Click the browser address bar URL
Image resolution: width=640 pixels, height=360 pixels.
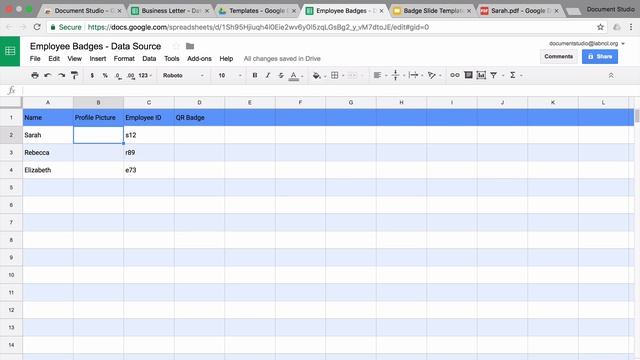click(258, 27)
